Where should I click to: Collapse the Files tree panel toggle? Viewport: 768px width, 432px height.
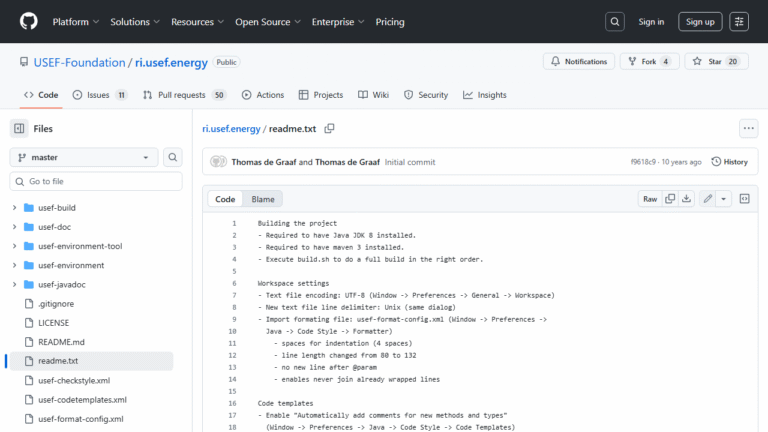tap(19, 128)
